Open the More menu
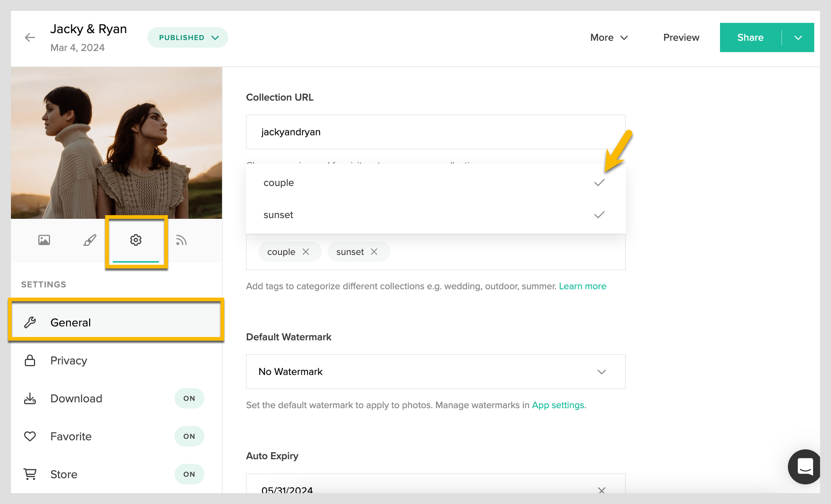The height and width of the screenshot is (504, 831). tap(608, 37)
